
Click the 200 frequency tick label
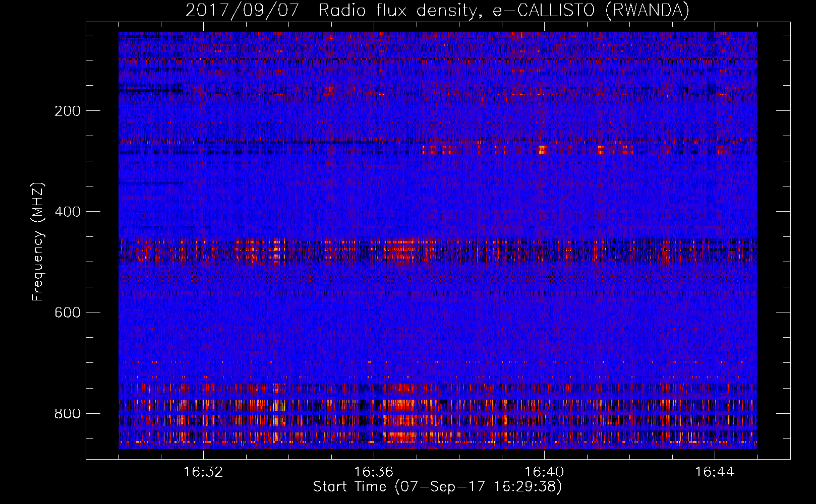(68, 111)
